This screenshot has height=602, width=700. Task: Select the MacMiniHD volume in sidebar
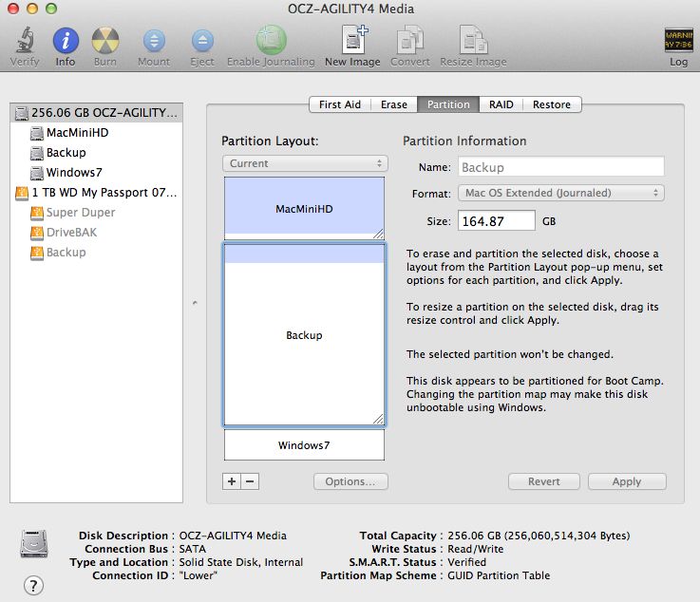[77, 133]
